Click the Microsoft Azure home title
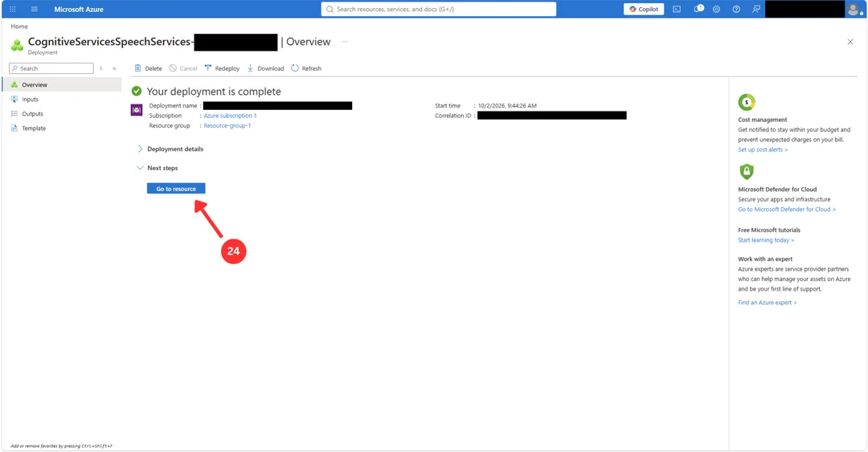This screenshot has height=452, width=868. [79, 10]
